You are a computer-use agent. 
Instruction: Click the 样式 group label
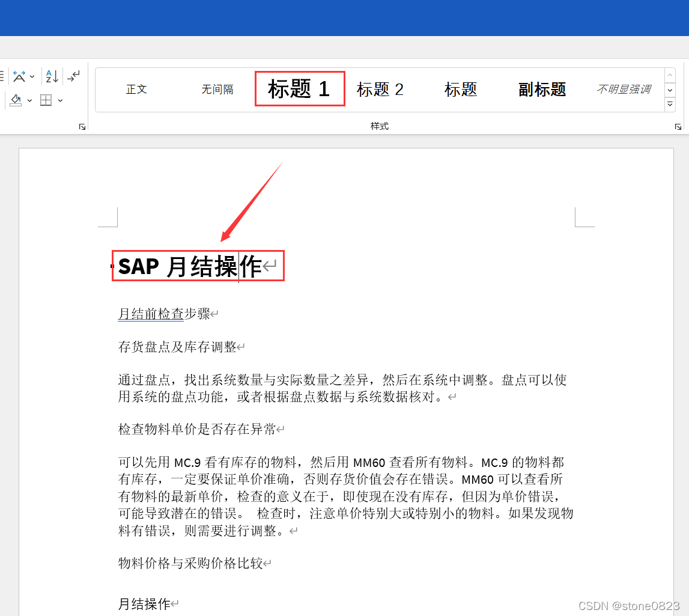point(380,126)
